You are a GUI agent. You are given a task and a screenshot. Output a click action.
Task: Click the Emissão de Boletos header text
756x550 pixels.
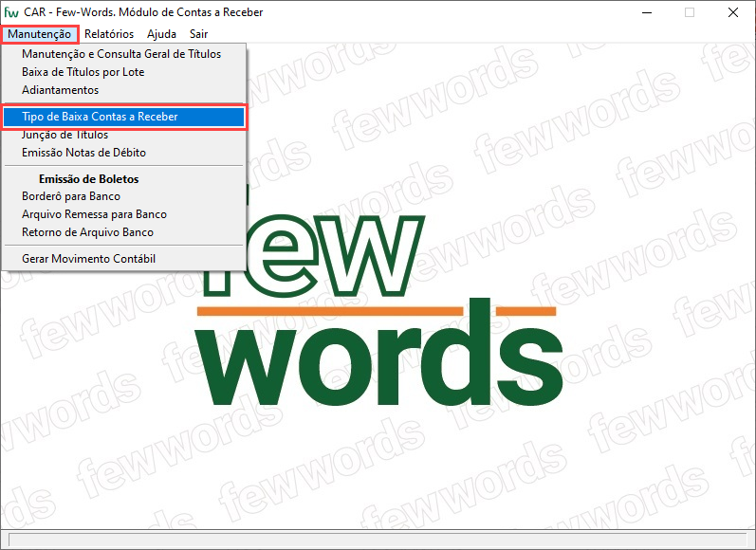(x=89, y=179)
